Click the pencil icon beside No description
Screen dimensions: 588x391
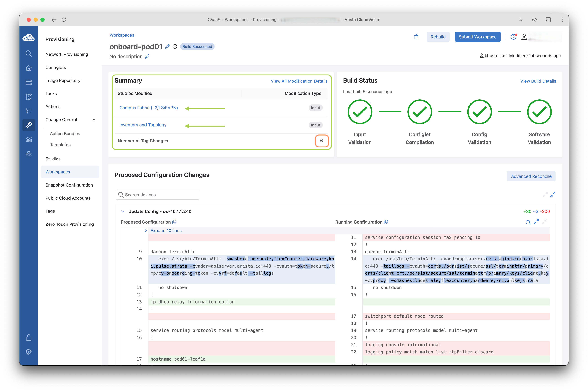coord(147,57)
